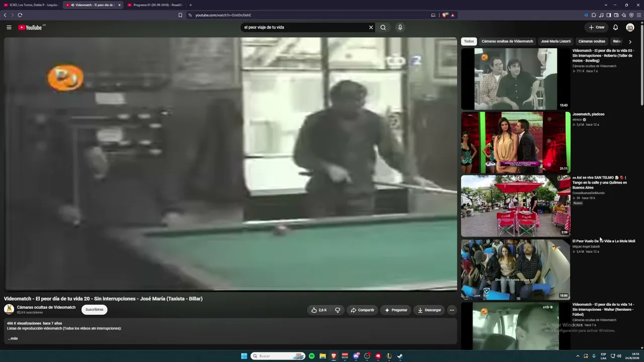Open channel name Cámaras ocultas de Videomatch

click(x=46, y=307)
